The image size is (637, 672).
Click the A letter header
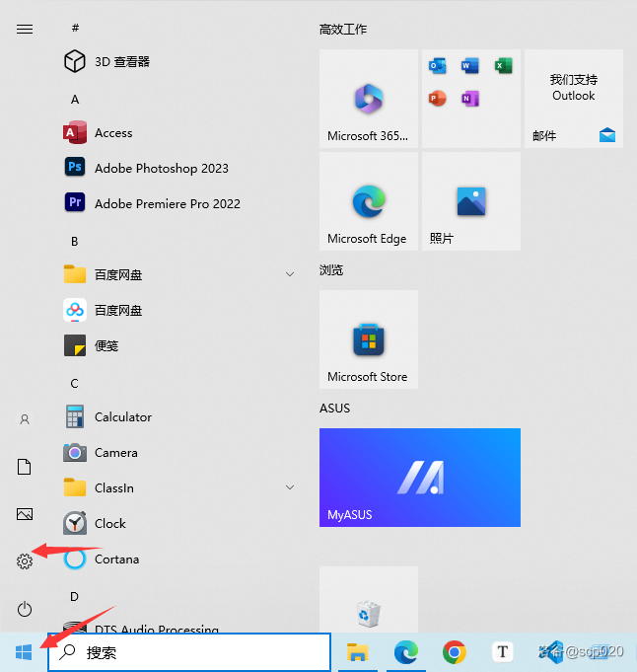[x=75, y=100]
